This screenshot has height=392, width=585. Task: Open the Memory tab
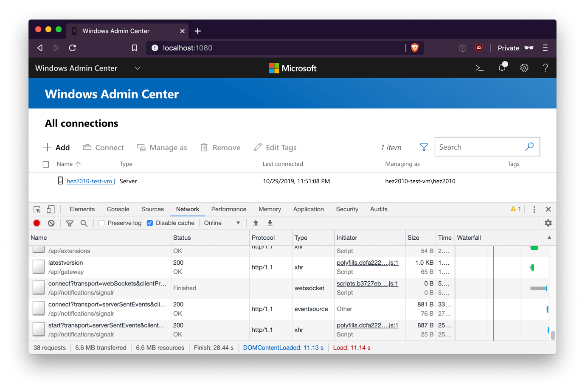[x=270, y=209]
